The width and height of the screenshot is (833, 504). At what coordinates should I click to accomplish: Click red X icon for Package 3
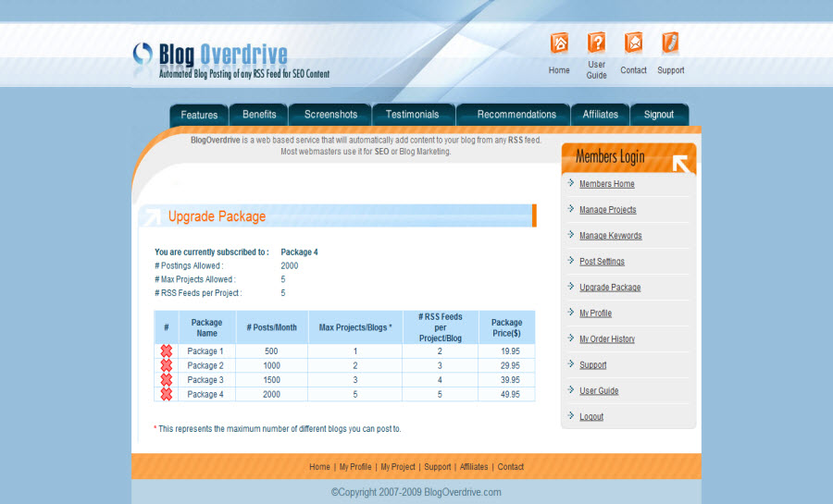pyautogui.click(x=167, y=379)
